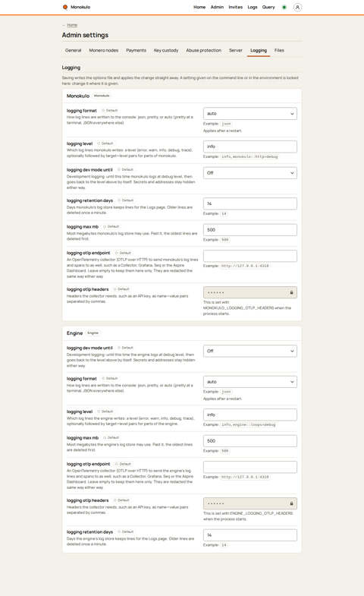Viewport: 364px width, 596px height.
Task: Click Default badge beside Engine retention days
Action: 126,531
